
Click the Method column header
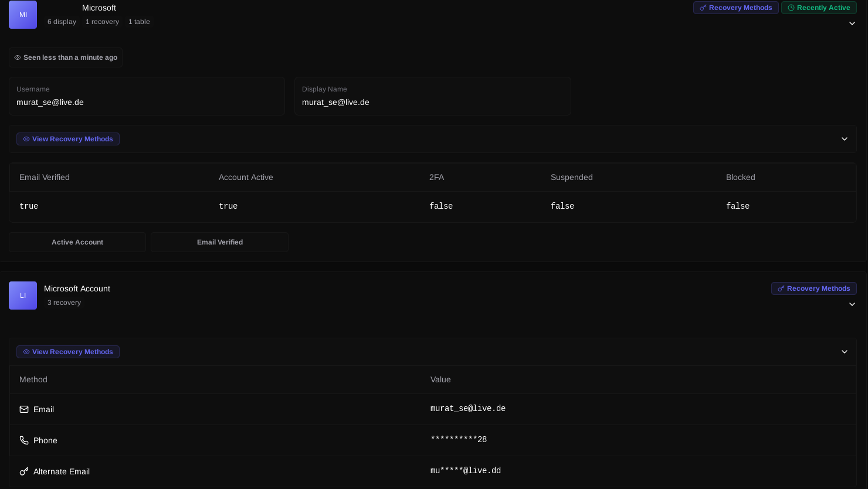tap(33, 379)
